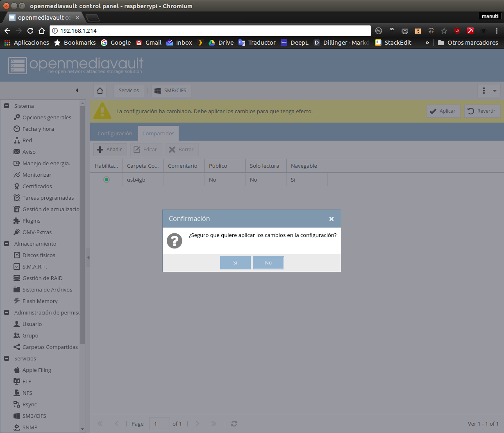Screen dimensions: 504x433
Task: Collapse the Almacenamiento tree section
Action: point(7,244)
